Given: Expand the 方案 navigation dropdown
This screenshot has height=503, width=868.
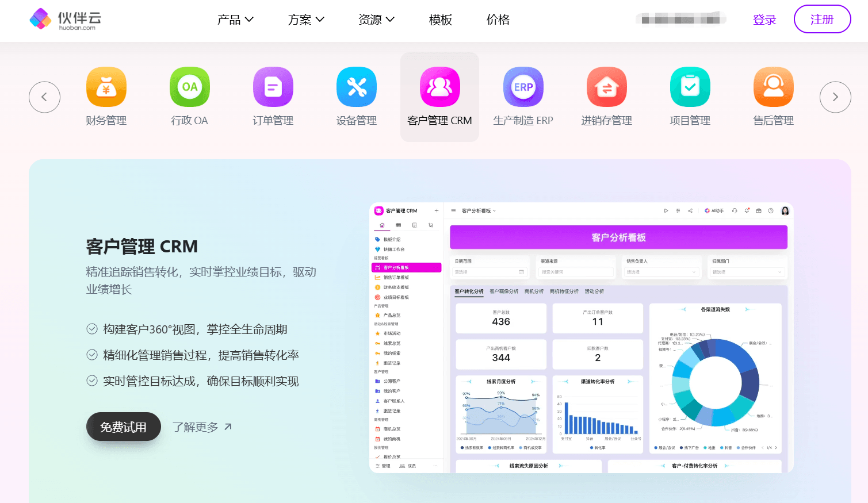Looking at the screenshot, I should 306,20.
